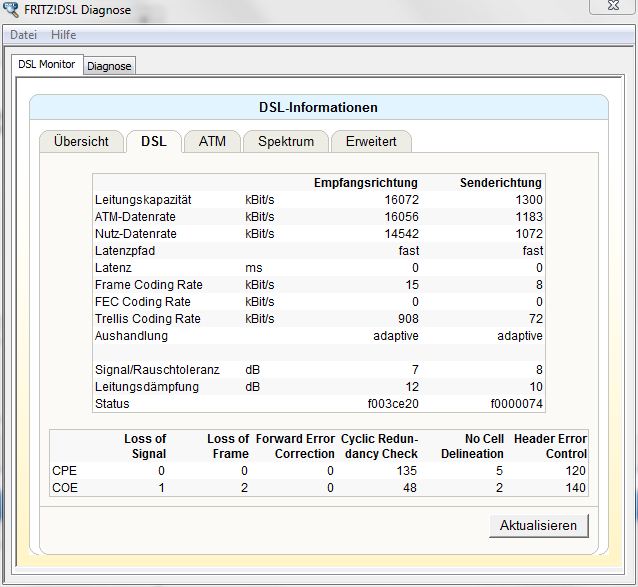The image size is (638, 587).
Task: Click the COE Header Error value 140
Action: pos(575,488)
